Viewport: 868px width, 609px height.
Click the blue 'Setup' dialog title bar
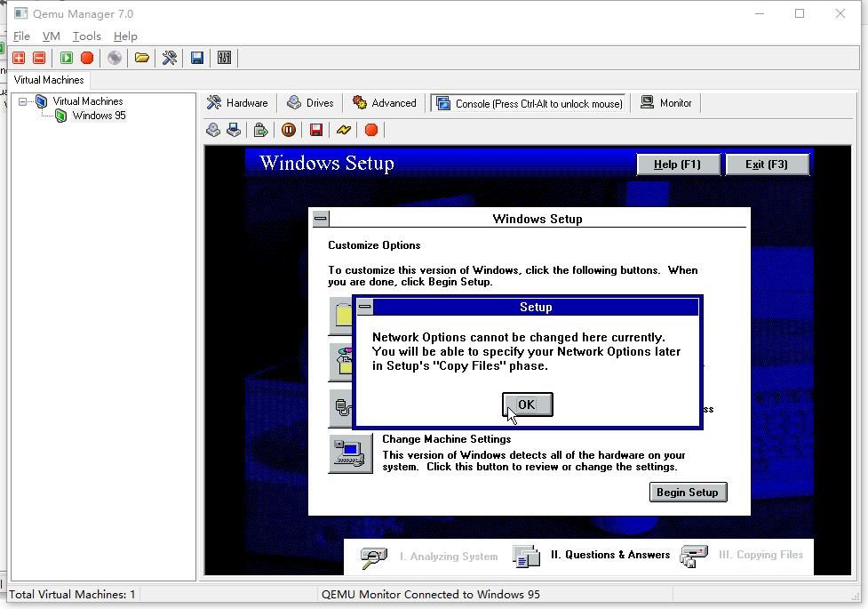(x=536, y=307)
